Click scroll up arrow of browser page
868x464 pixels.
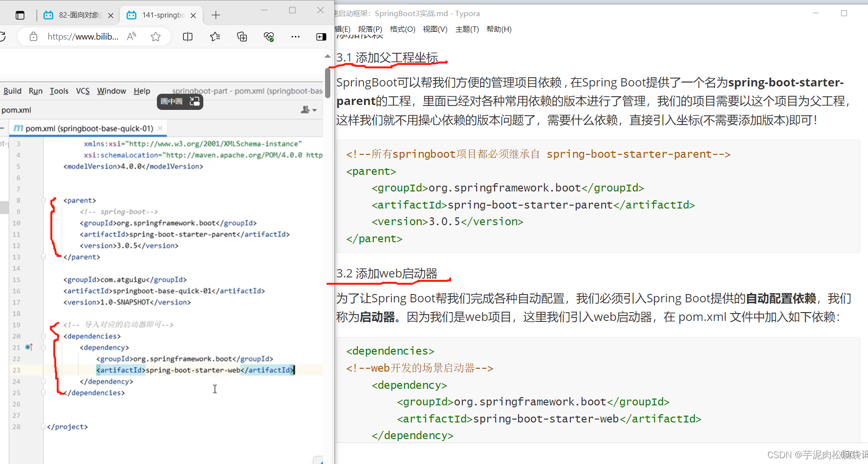tap(327, 57)
